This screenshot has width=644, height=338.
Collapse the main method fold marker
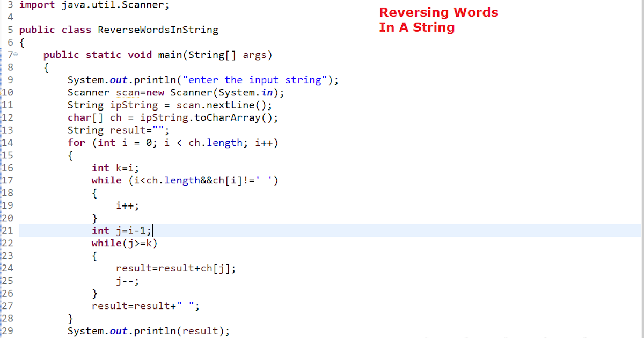(16, 54)
